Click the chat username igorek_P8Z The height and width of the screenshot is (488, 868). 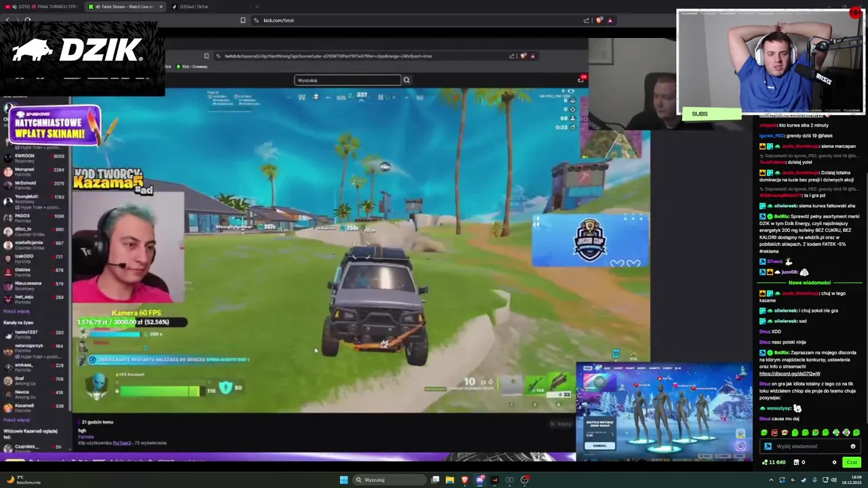(772, 136)
